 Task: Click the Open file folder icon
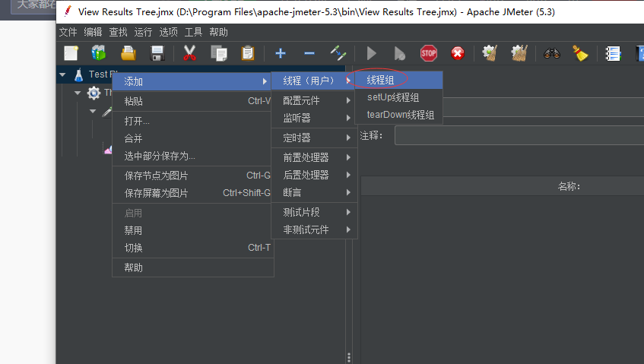[128, 53]
